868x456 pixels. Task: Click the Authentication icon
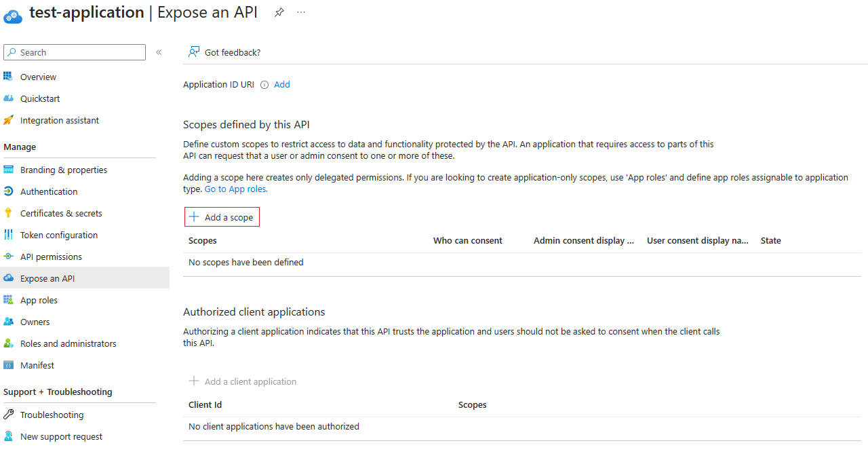click(x=8, y=191)
